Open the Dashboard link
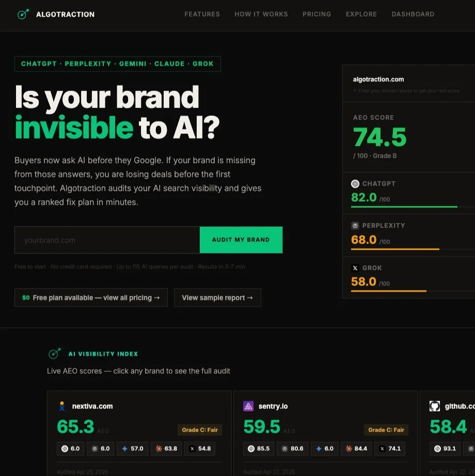The image size is (475, 476). 413,14
